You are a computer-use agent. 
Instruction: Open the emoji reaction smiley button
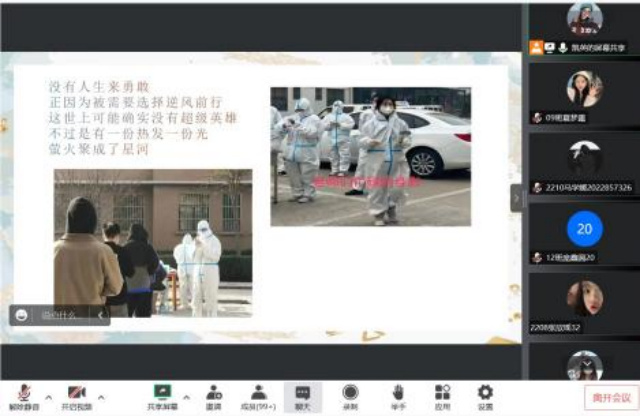click(21, 315)
